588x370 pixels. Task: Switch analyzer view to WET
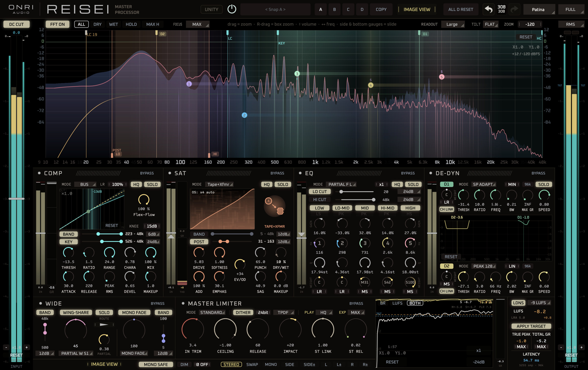point(113,24)
